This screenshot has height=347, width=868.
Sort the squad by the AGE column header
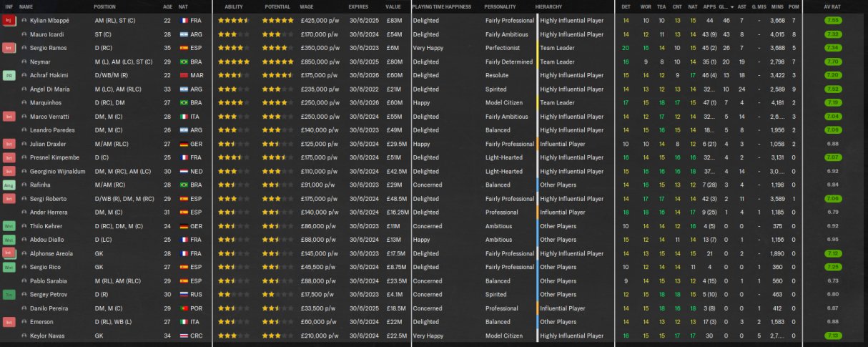167,6
